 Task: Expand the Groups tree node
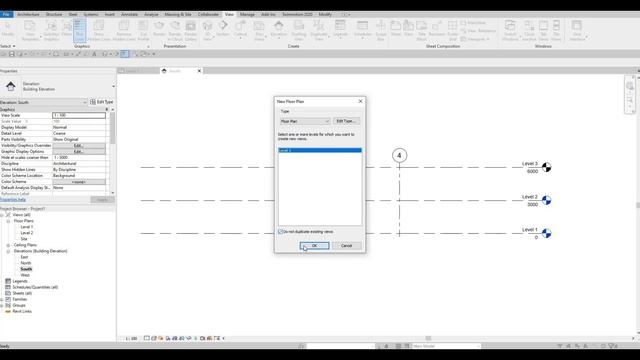[2, 305]
